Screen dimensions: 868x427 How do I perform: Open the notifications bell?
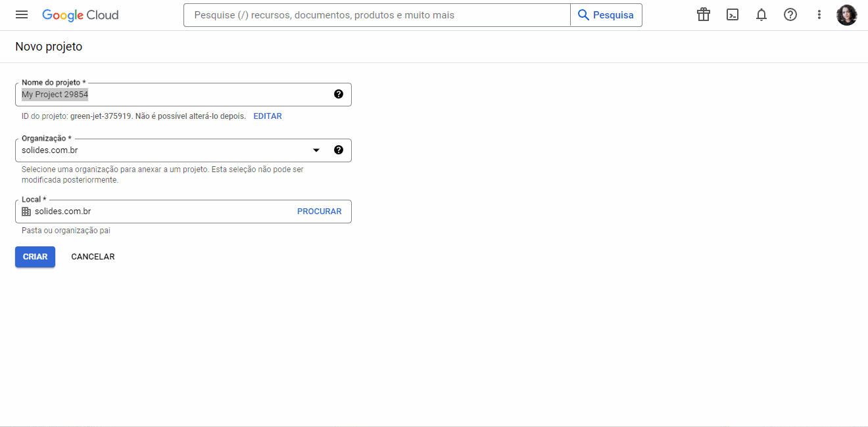tap(761, 15)
